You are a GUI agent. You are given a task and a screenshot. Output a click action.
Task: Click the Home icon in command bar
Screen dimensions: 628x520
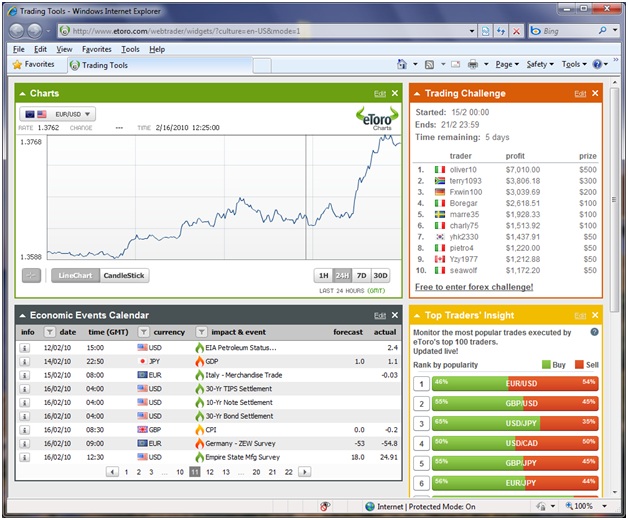[x=402, y=64]
